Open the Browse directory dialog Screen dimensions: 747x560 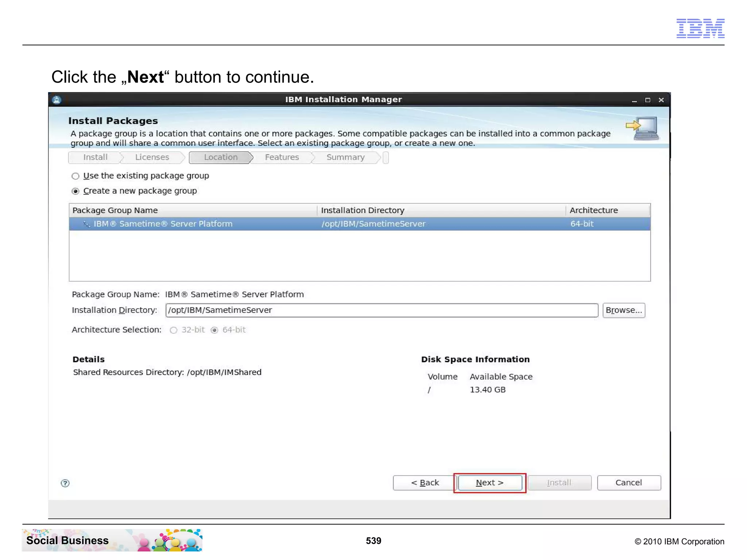click(x=624, y=310)
